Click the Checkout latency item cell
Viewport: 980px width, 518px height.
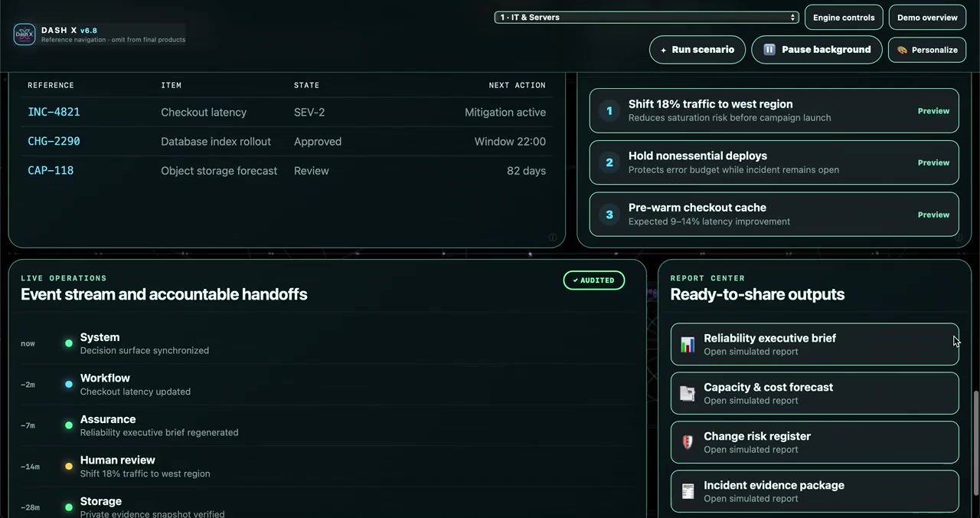[x=204, y=112]
